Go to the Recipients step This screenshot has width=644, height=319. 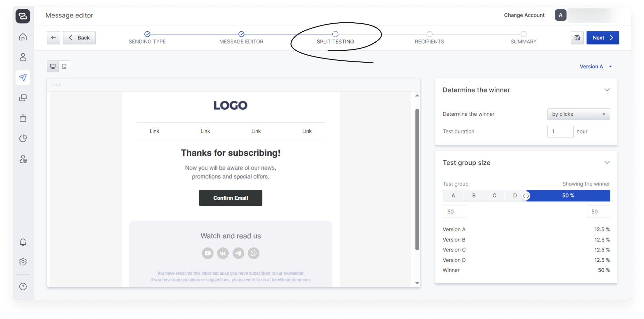point(429,38)
